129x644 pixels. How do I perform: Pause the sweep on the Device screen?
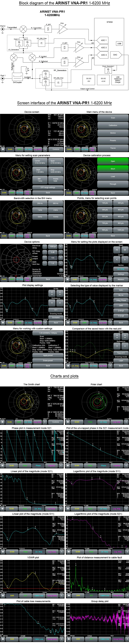point(3,149)
